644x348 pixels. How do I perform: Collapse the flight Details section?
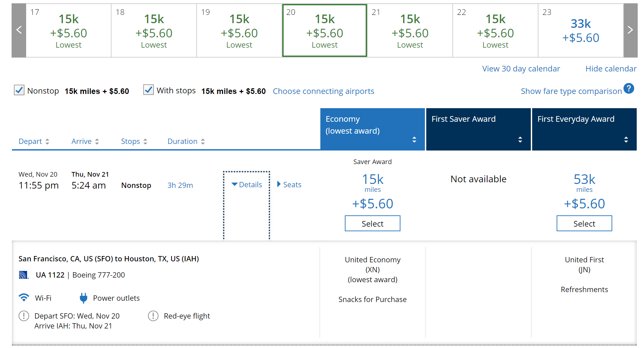[247, 185]
